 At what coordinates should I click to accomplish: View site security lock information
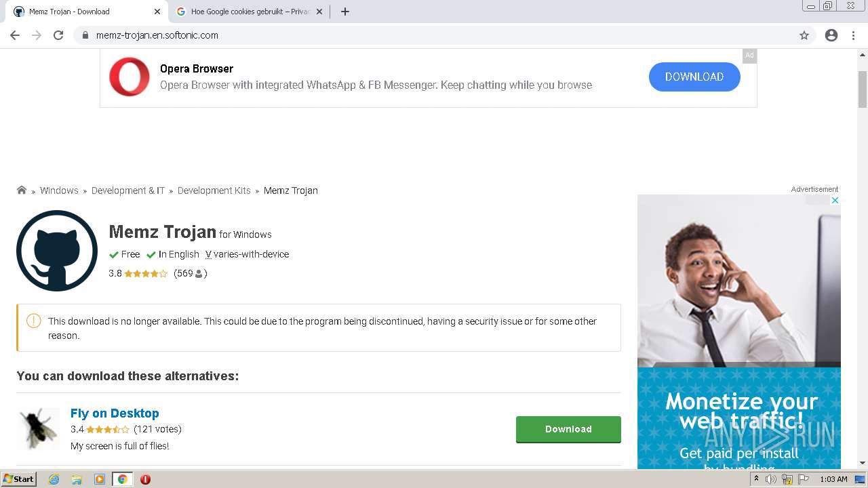85,35
